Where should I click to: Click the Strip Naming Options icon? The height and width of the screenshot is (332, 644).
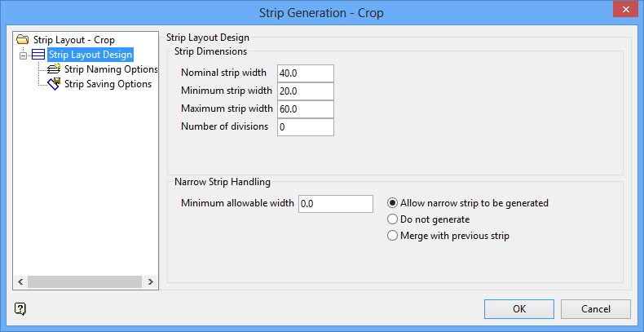pos(55,69)
